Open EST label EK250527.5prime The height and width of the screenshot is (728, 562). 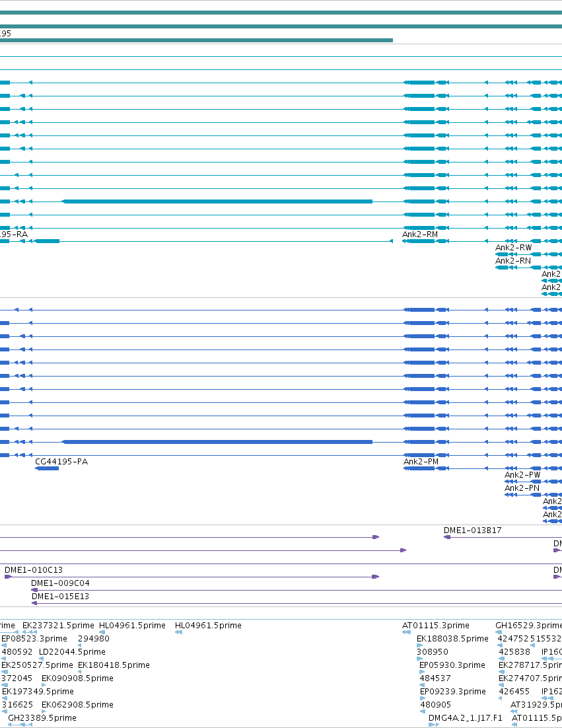pos(37,665)
